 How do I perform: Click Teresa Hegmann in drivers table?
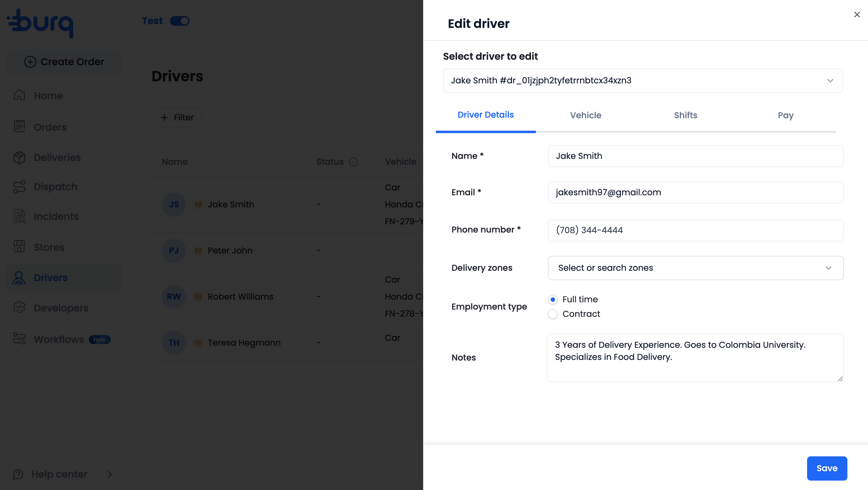244,343
